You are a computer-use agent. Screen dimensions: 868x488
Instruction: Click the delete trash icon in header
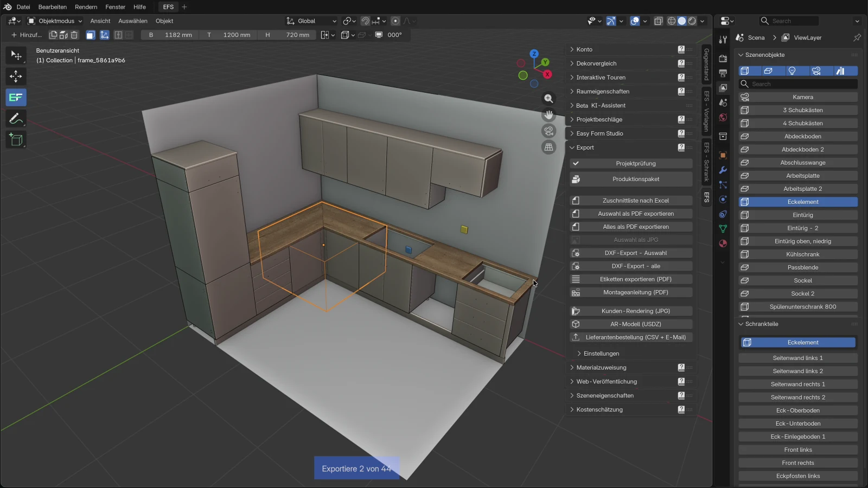coord(74,35)
